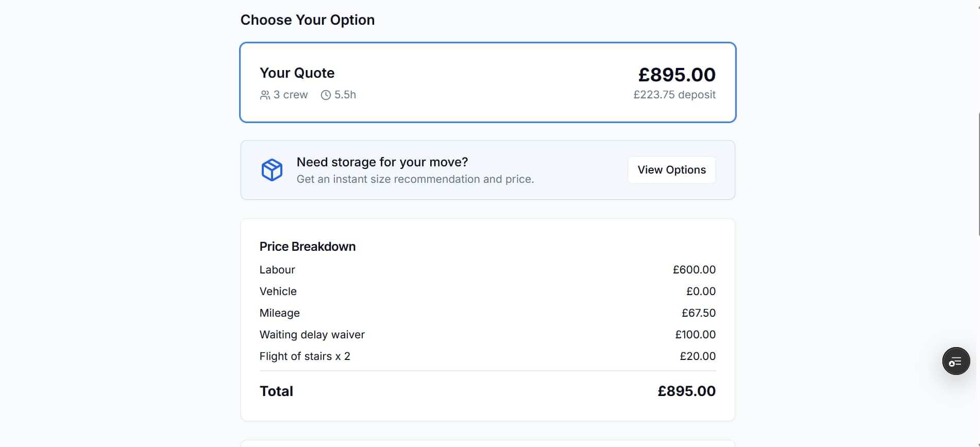Image resolution: width=980 pixels, height=447 pixels.
Task: Click the £223.75 deposit text
Action: click(x=674, y=95)
